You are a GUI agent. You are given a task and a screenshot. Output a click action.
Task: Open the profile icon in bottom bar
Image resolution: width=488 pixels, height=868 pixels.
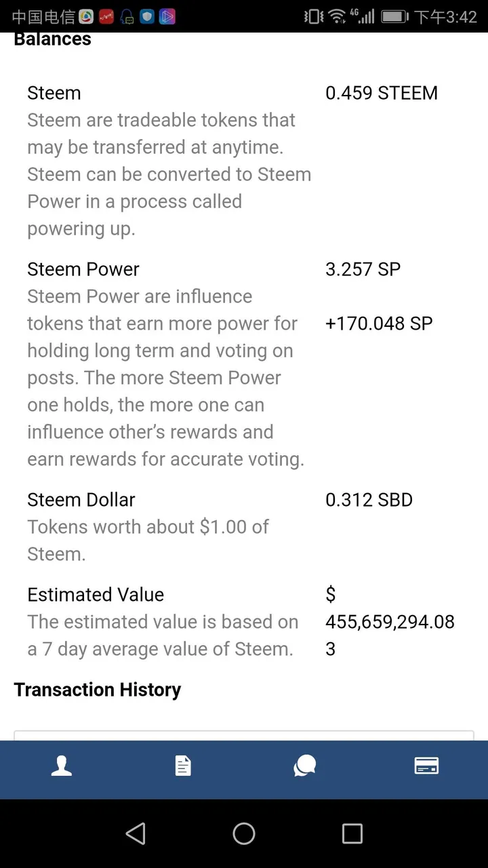tap(62, 766)
